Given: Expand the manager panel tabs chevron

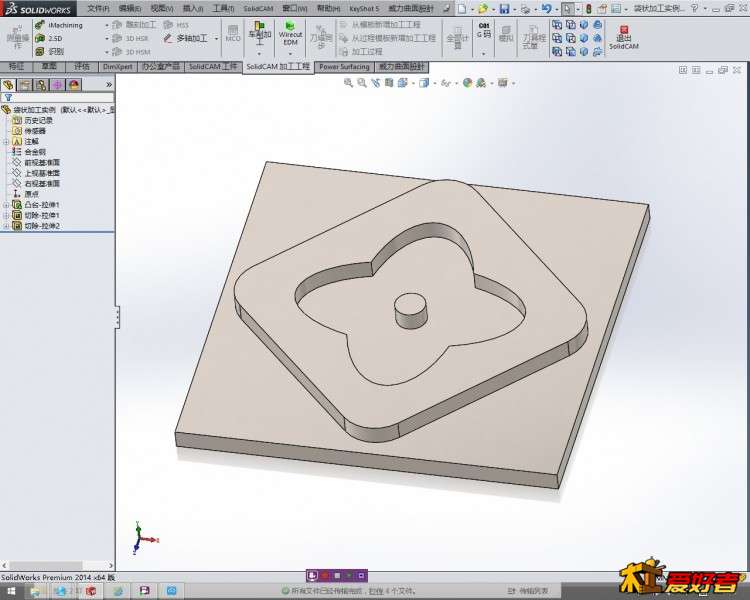Looking at the screenshot, I should (x=109, y=85).
